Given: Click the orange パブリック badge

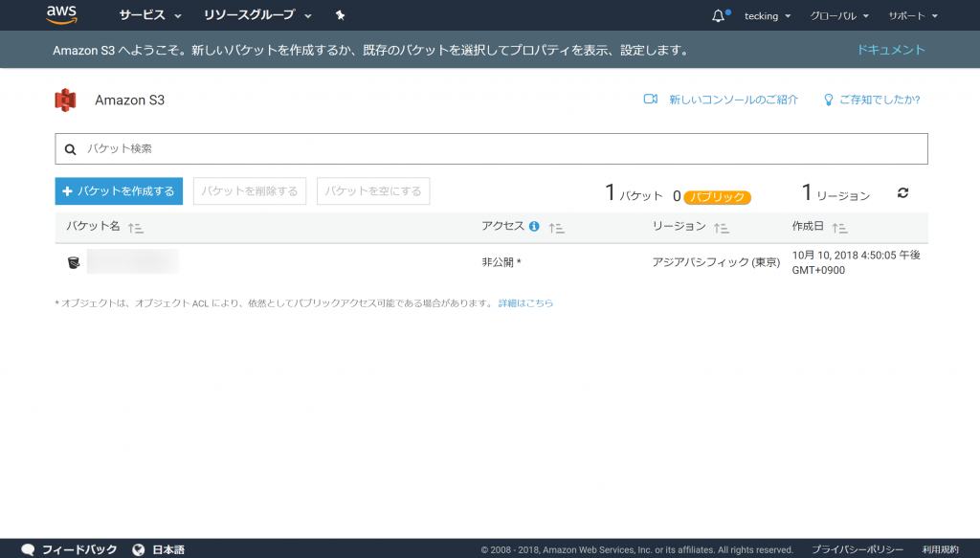Looking at the screenshot, I should tap(718, 197).
